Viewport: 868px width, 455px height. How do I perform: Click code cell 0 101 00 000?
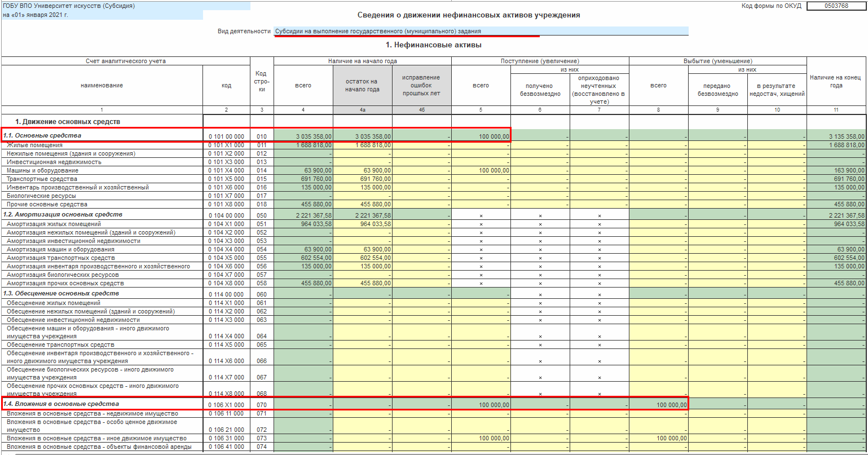pyautogui.click(x=226, y=136)
